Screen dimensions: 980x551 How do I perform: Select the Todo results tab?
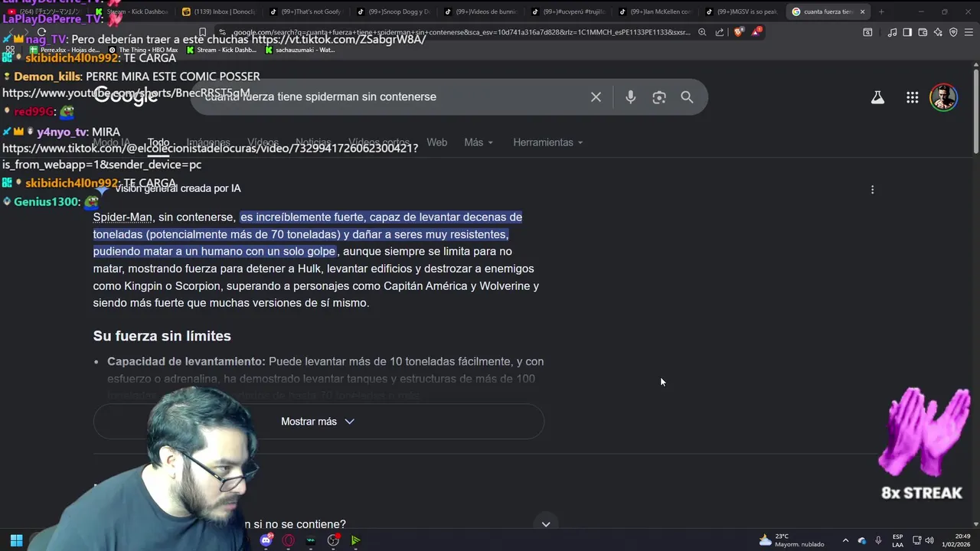pyautogui.click(x=158, y=143)
